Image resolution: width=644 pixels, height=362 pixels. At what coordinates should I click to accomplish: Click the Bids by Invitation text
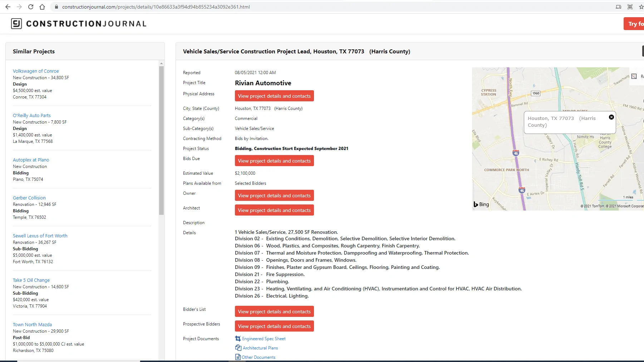coord(252,139)
